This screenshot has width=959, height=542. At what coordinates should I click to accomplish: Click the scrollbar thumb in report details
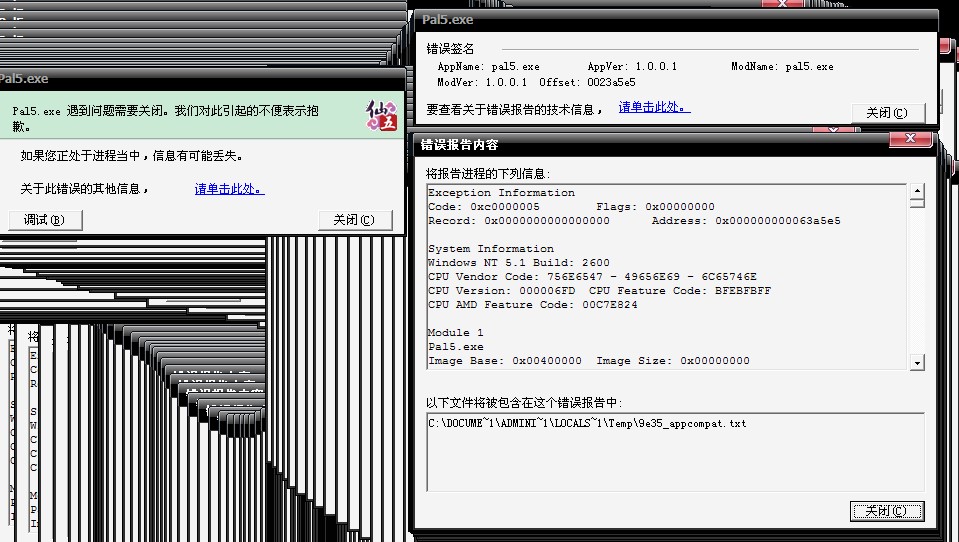point(917,203)
